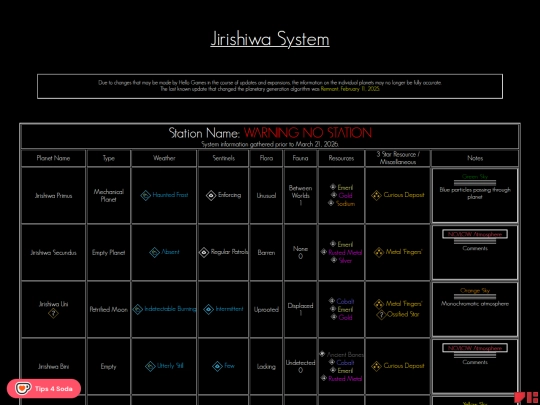Click the Metal 'Fingers' icon in Jirishiwa Secundus row

378,252
